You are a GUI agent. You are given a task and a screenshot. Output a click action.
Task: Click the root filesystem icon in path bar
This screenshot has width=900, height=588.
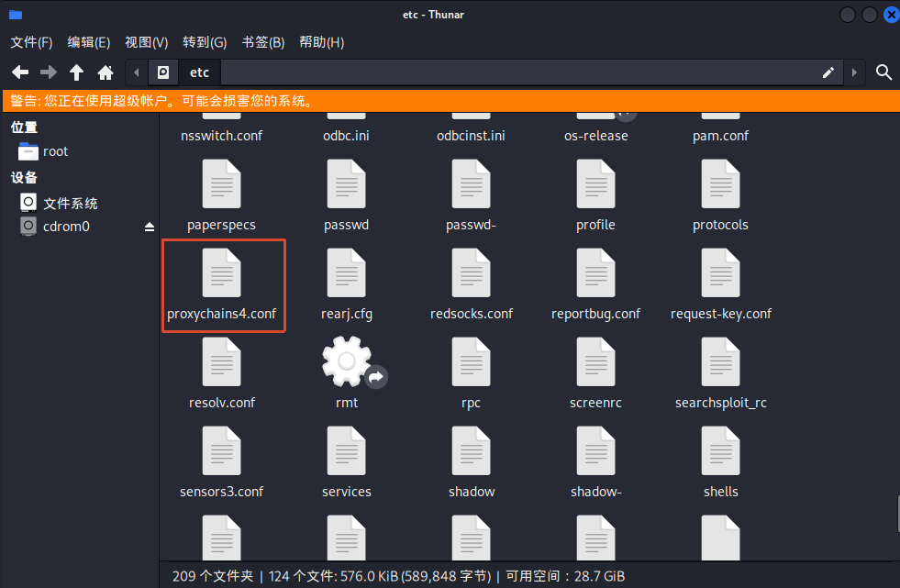(163, 72)
